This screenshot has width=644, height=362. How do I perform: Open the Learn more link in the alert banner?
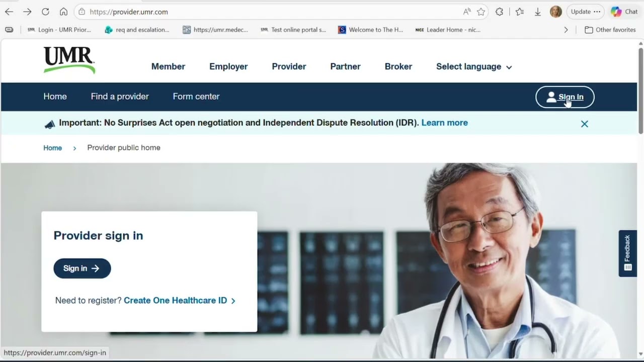[445, 123]
